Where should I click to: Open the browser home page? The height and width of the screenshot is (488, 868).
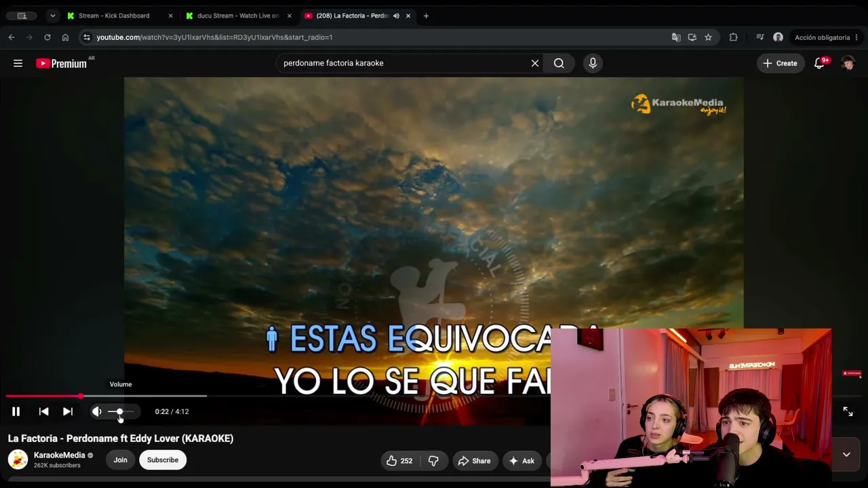tap(65, 37)
